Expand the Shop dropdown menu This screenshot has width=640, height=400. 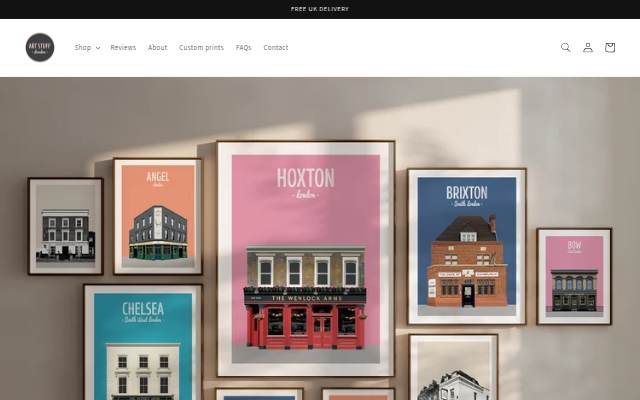click(x=87, y=47)
